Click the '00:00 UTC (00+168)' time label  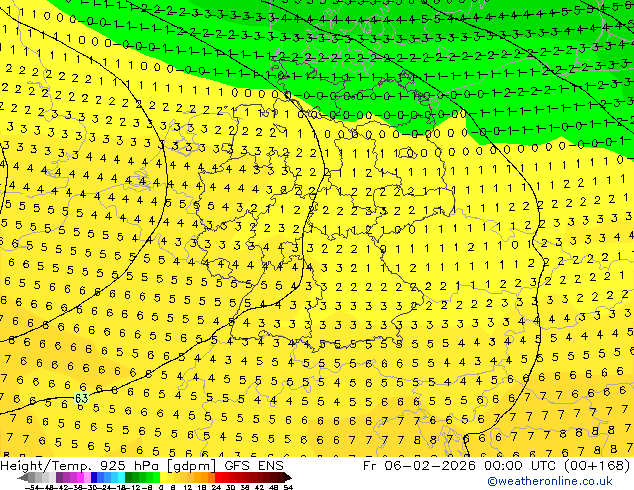tap(557, 466)
